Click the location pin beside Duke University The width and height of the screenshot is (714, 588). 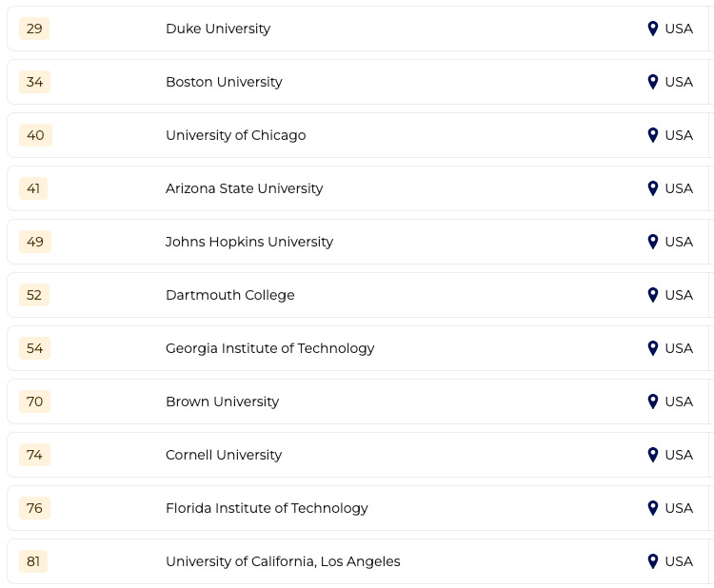[x=652, y=29]
